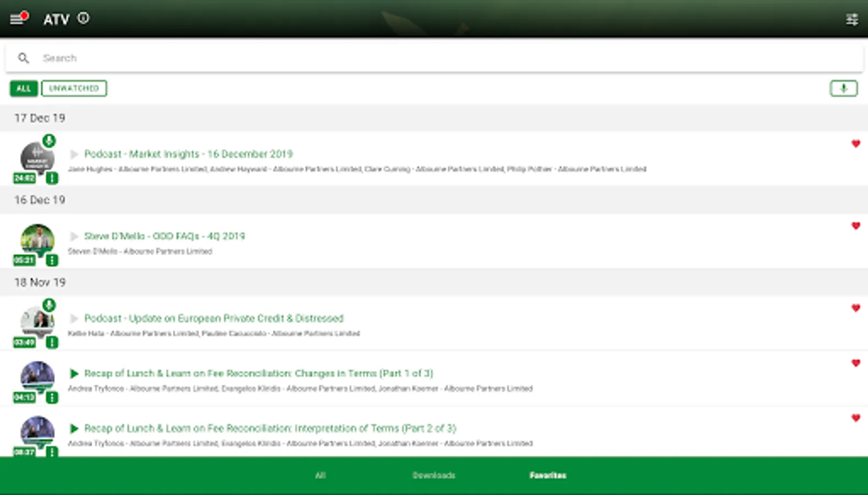Play Podcast Update on European Private Credit

(74, 318)
